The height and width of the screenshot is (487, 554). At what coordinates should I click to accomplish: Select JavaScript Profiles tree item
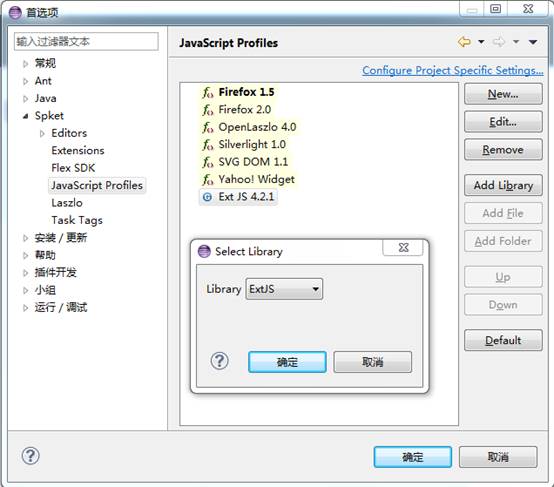97,185
